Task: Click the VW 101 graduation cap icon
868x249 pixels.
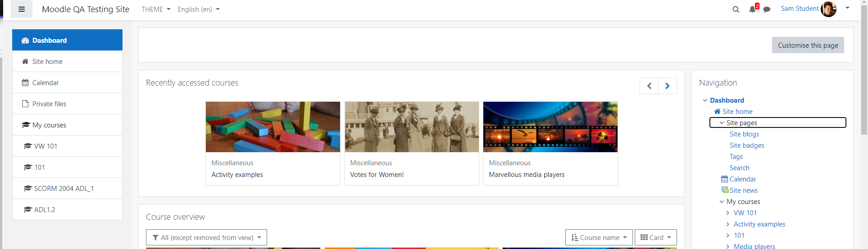Action: pyautogui.click(x=27, y=146)
